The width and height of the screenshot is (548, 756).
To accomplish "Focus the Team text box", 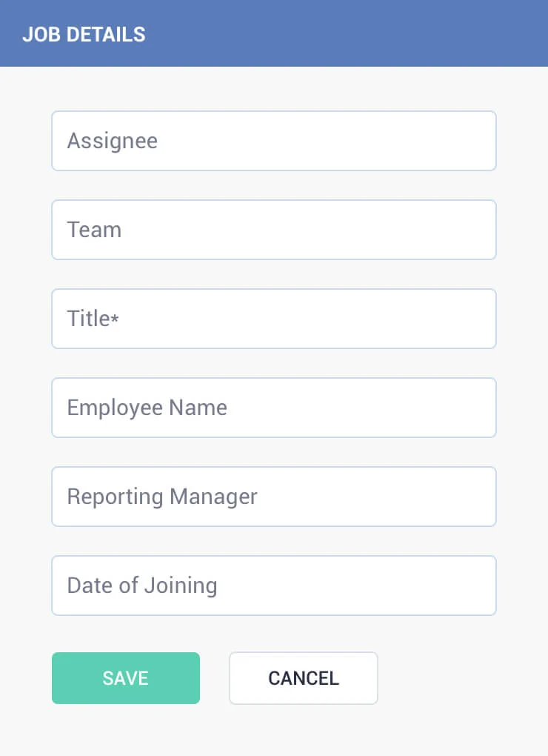I will [273, 230].
